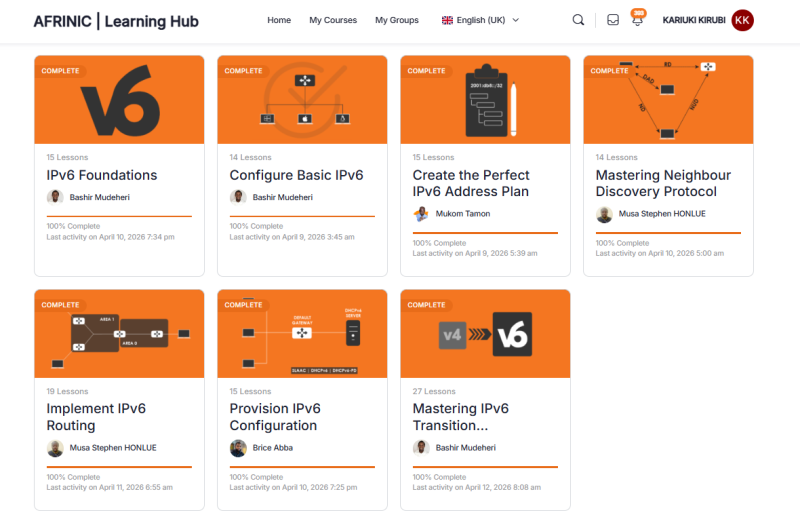Click Brice Abba's avatar

coord(238,448)
